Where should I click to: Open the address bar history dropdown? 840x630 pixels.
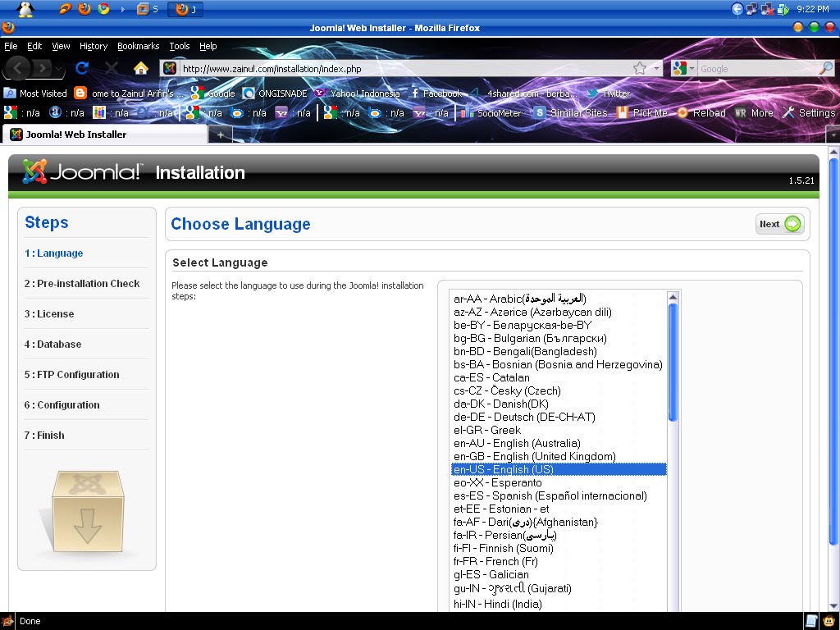pos(656,68)
